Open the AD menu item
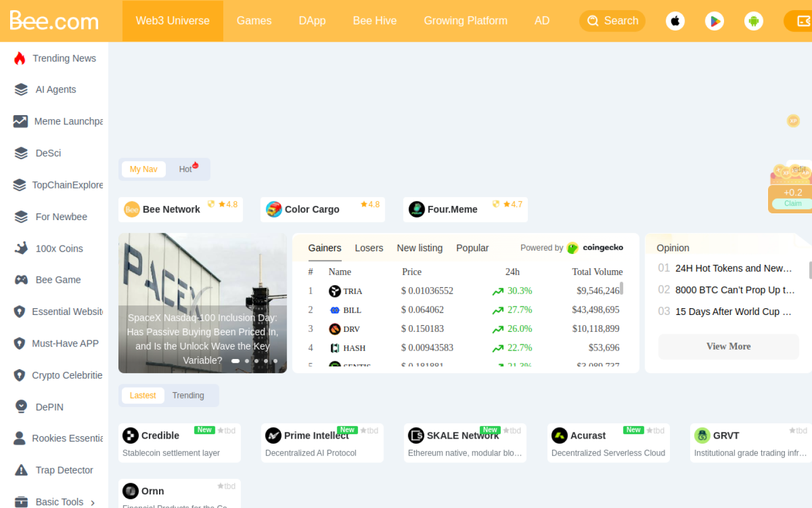 (542, 21)
